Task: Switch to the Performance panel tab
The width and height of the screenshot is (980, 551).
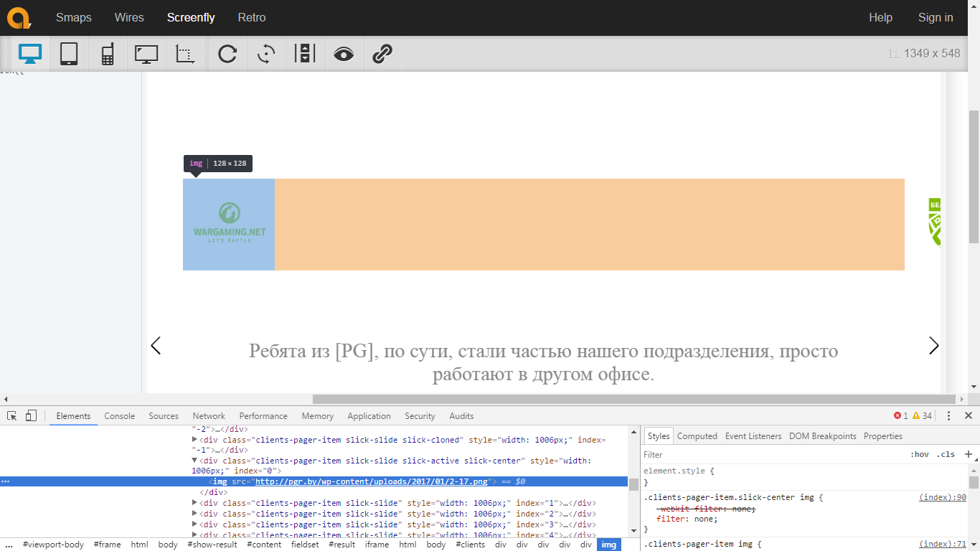Action: pyautogui.click(x=263, y=416)
